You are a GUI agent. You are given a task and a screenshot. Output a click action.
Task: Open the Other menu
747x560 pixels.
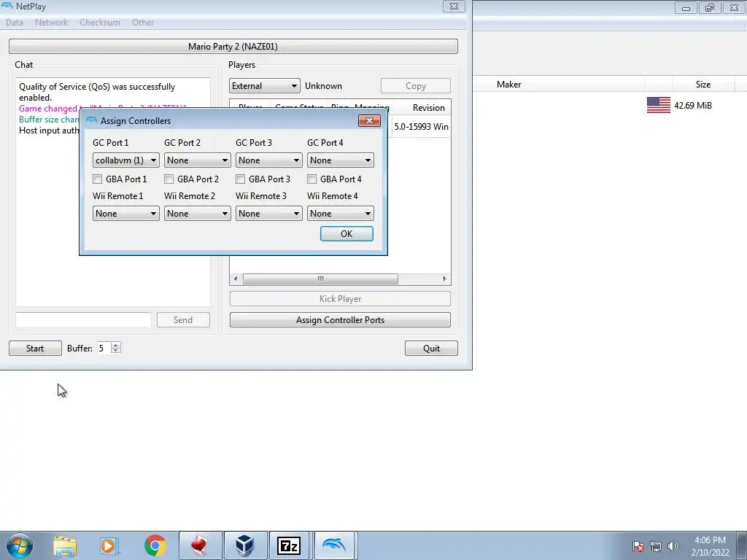[x=143, y=23]
